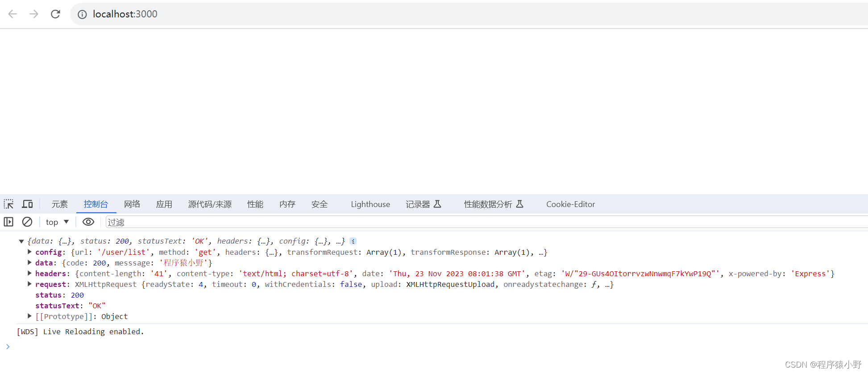Collapse the logged response object

click(21, 241)
